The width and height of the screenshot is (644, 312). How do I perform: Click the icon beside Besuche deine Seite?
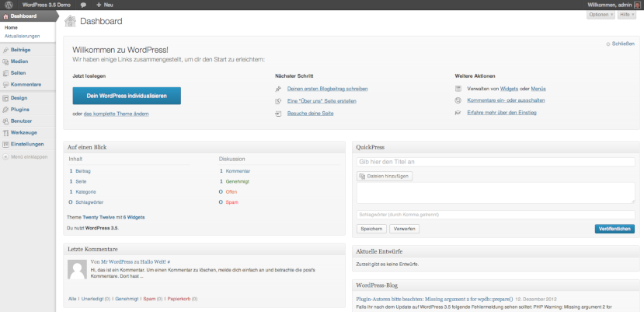pos(278,113)
